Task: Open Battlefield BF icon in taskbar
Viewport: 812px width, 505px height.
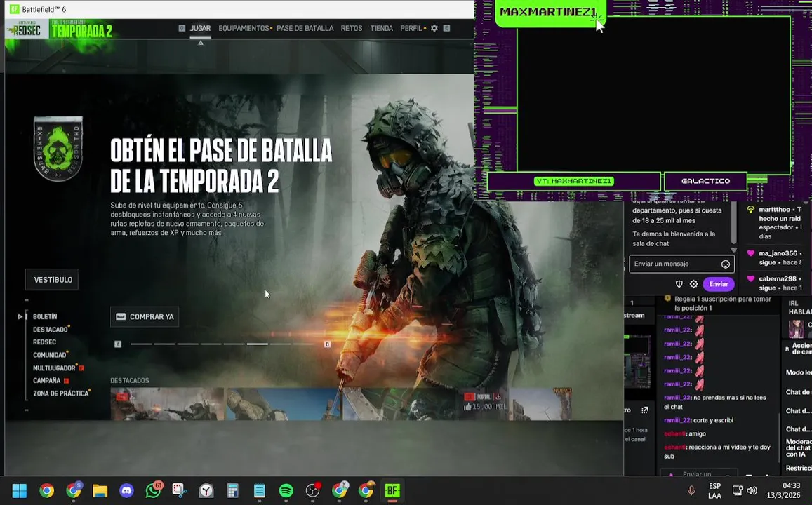Action: click(x=392, y=490)
